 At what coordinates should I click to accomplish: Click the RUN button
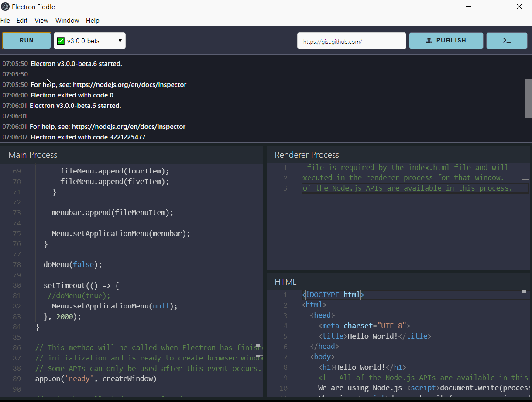click(27, 41)
